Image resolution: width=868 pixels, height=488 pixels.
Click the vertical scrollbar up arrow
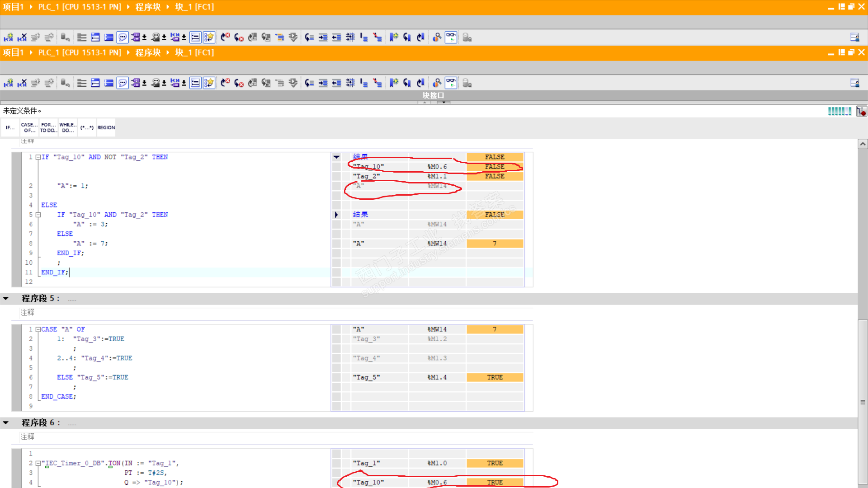click(x=863, y=144)
